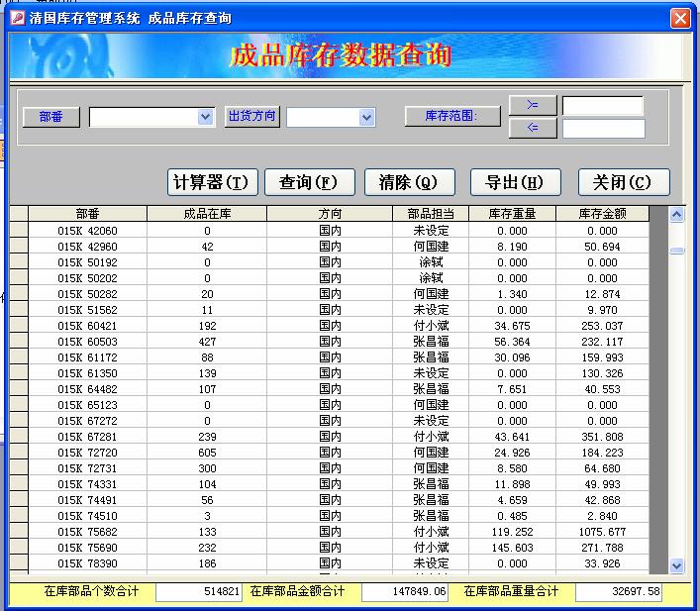Image resolution: width=700 pixels, height=611 pixels.
Task: Click the 清除(Q) clear button
Action: point(409,182)
